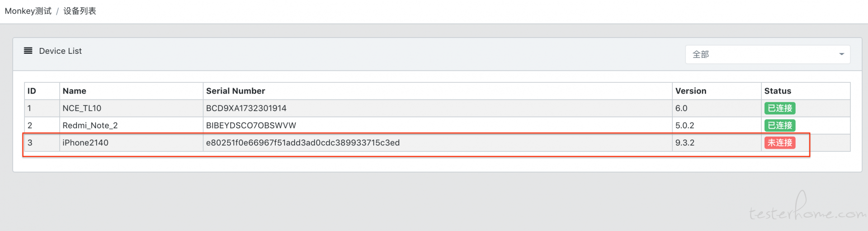Click serial number BIBEYDSCO7OBSWVW
This screenshot has height=231, width=868.
(x=251, y=125)
